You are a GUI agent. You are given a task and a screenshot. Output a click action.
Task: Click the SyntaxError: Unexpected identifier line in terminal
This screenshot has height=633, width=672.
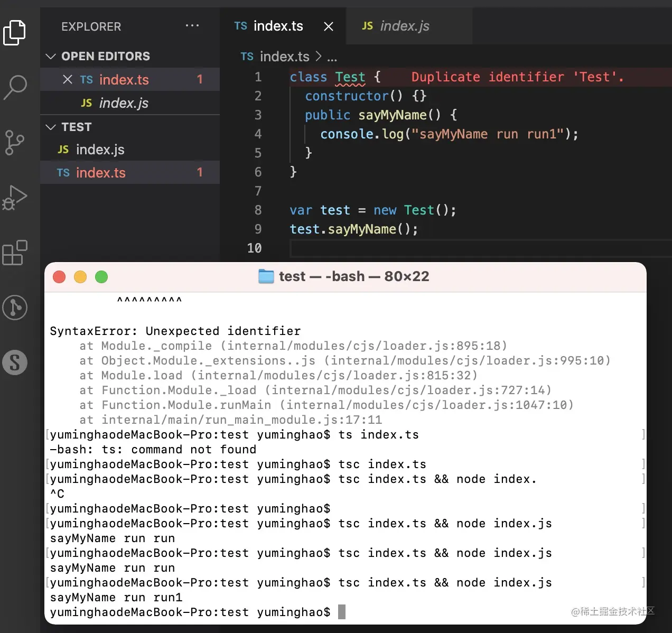pyautogui.click(x=175, y=331)
